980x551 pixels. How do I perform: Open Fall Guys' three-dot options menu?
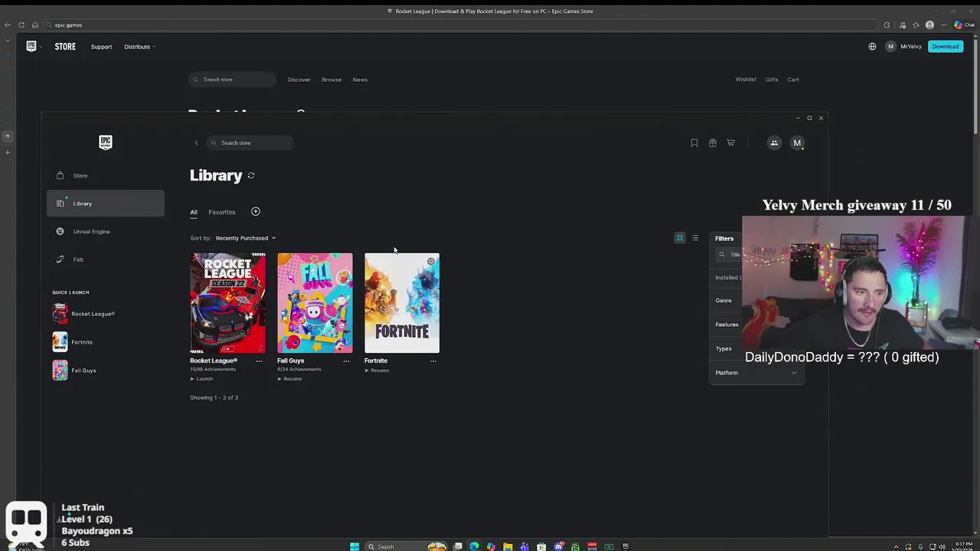pyautogui.click(x=346, y=361)
